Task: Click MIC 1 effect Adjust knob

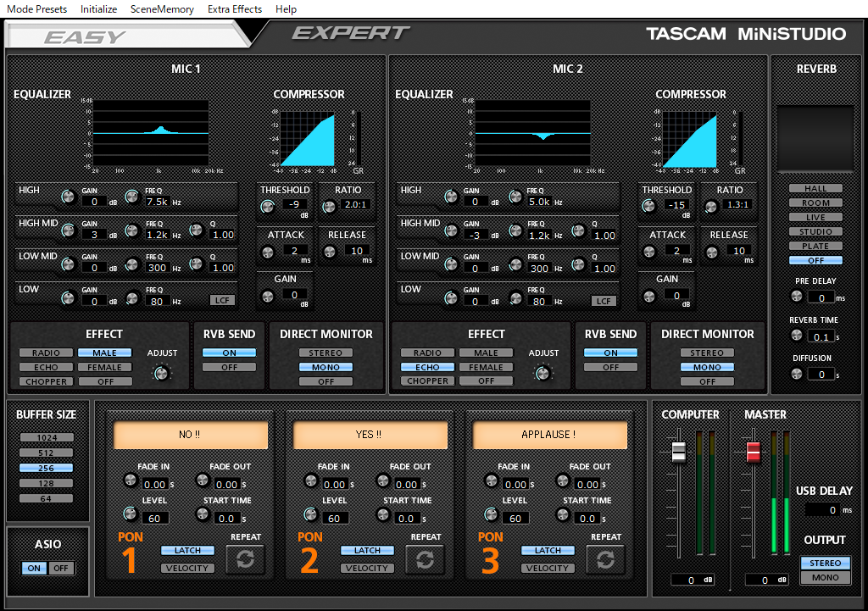Action: pyautogui.click(x=161, y=374)
